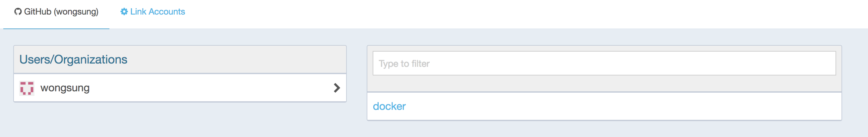Click the Link Accounts text label
This screenshot has height=137, width=868.
pos(158,12)
